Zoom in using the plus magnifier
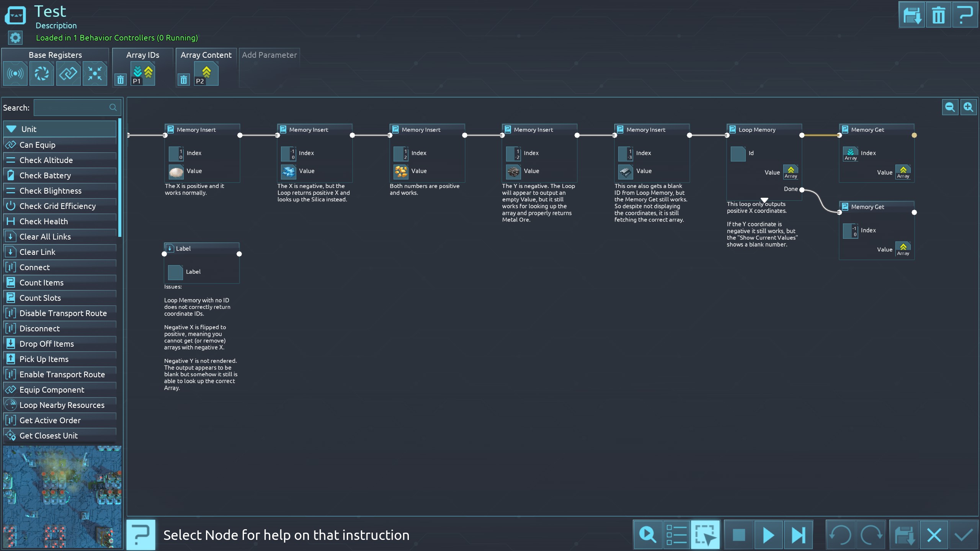The image size is (980, 551). coord(968,107)
